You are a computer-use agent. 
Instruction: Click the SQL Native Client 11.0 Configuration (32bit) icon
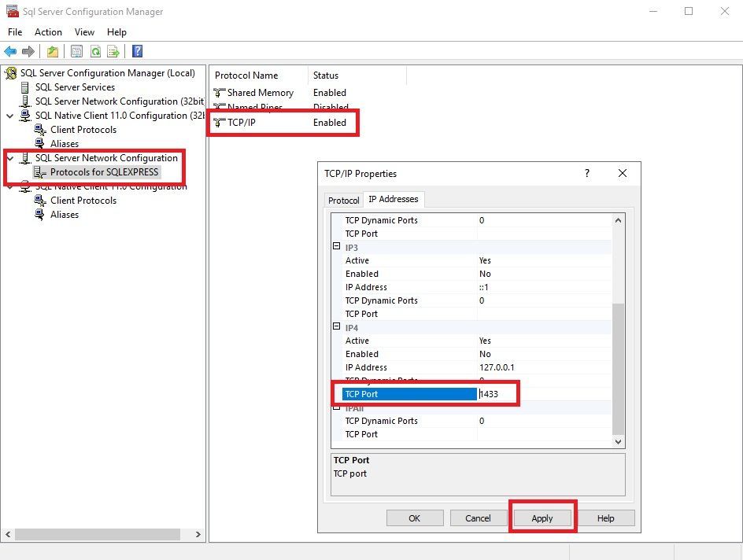(25, 116)
